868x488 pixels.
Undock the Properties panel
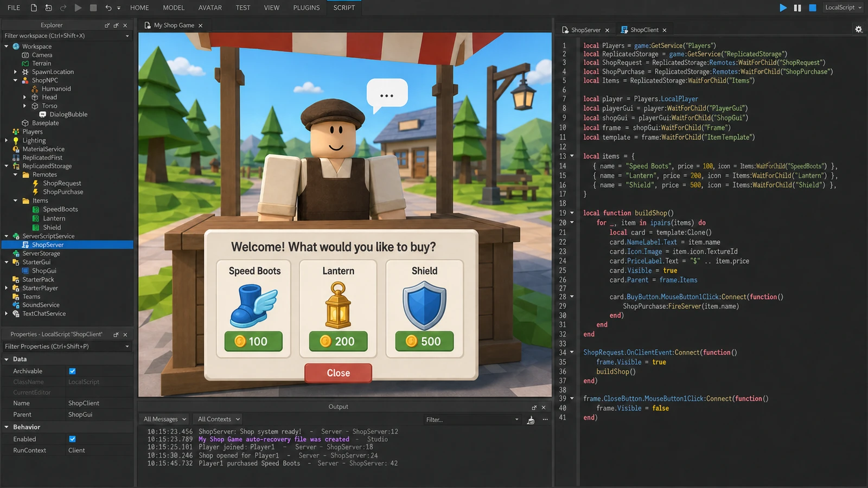pos(116,335)
